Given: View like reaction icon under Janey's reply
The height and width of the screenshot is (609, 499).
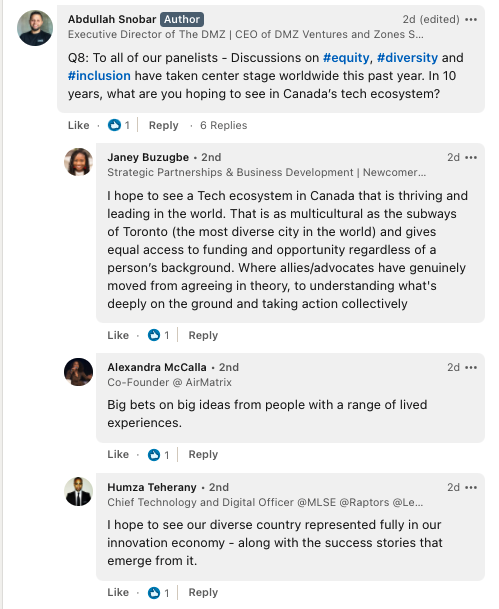Looking at the screenshot, I should point(154,335).
